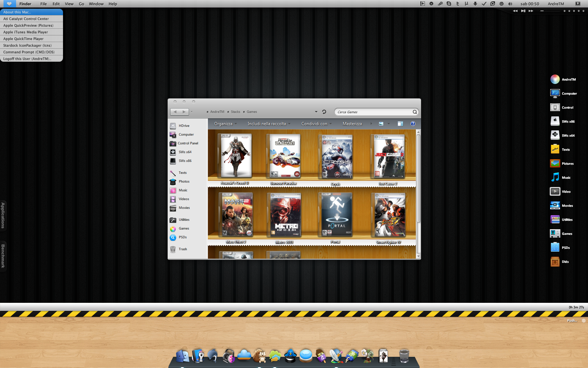Image resolution: width=588 pixels, height=368 pixels.
Task: Open the Applications side tab
Action: pyautogui.click(x=3, y=216)
